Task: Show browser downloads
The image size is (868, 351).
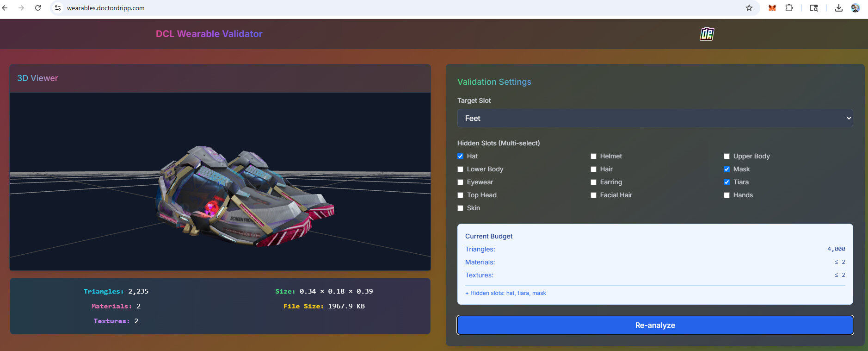Action: (x=838, y=8)
